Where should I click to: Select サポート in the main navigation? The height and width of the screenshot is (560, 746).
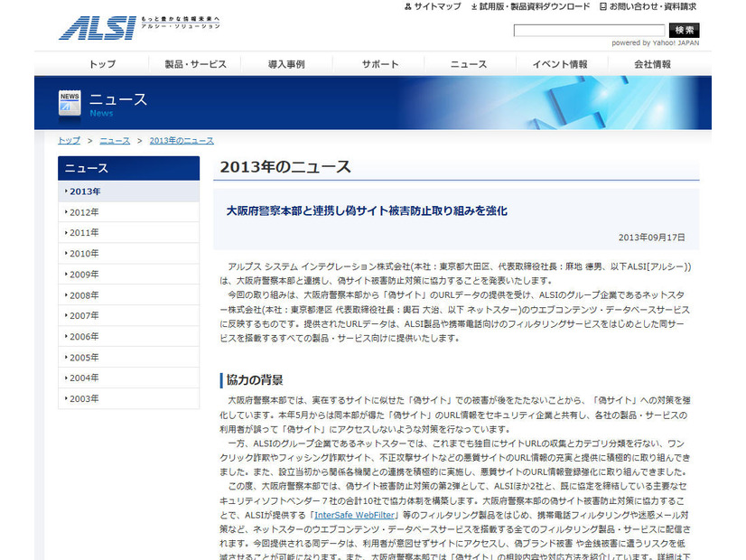coord(380,64)
